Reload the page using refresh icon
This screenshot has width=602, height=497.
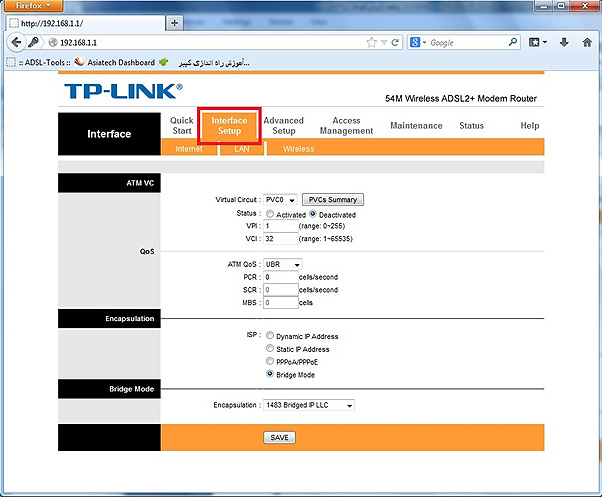point(396,43)
